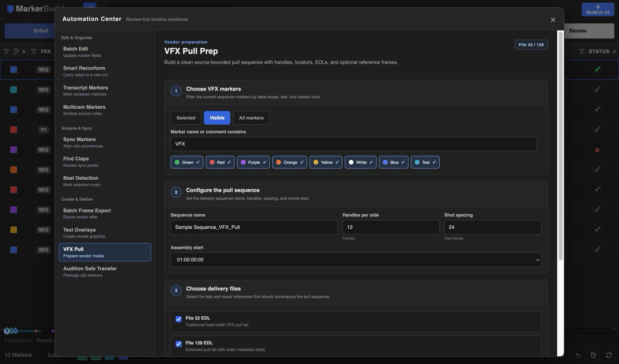The image size is (619, 364).
Task: Select Audition Safe Transfer menu item
Action: [105, 272]
